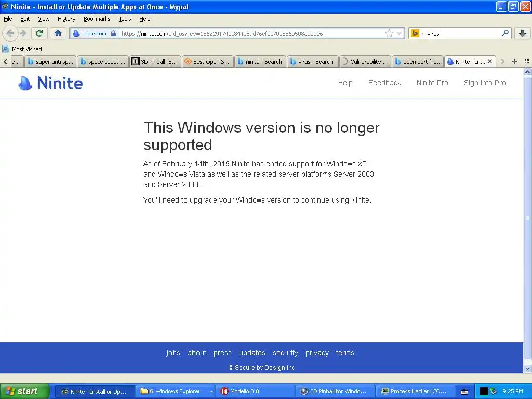Click the scrollbar down arrow

pyautogui.click(x=527, y=369)
